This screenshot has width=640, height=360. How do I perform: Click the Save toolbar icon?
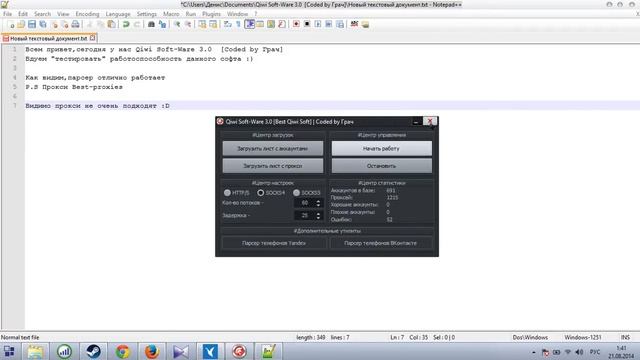click(x=32, y=24)
